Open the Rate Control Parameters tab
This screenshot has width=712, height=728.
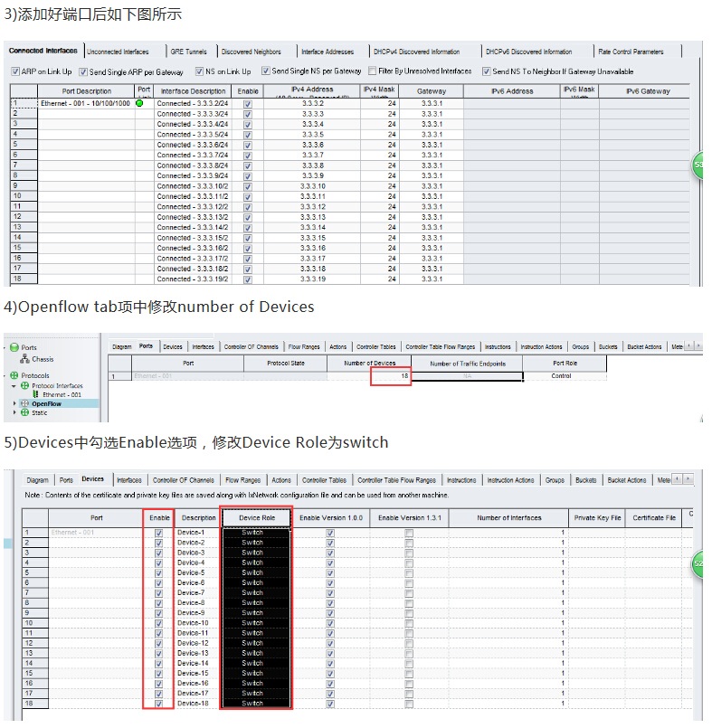[631, 52]
